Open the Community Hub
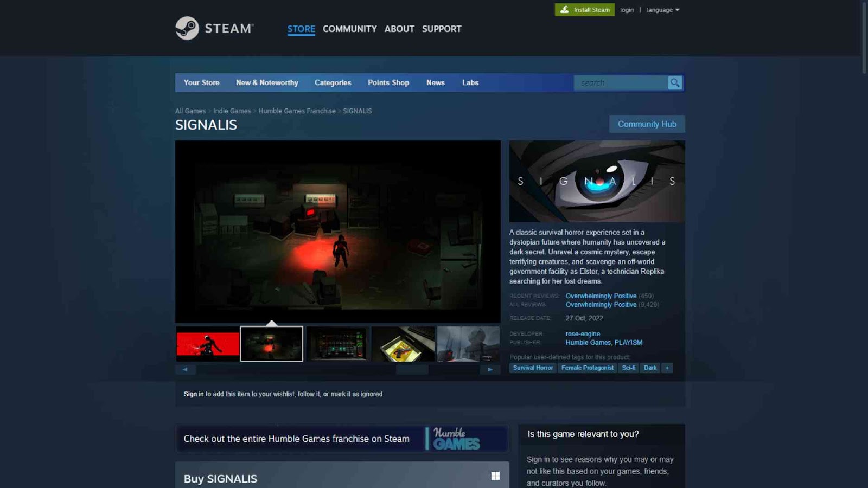The height and width of the screenshot is (488, 868). [647, 124]
